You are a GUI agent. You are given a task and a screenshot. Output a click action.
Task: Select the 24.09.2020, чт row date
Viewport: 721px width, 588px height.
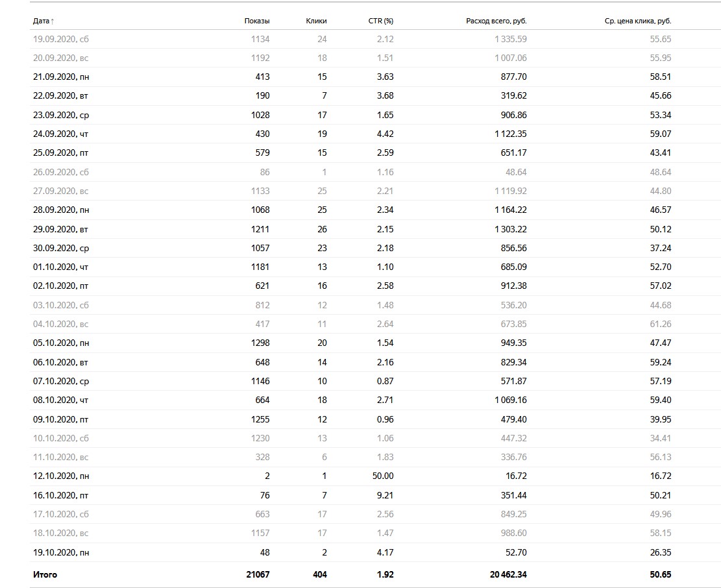point(61,134)
